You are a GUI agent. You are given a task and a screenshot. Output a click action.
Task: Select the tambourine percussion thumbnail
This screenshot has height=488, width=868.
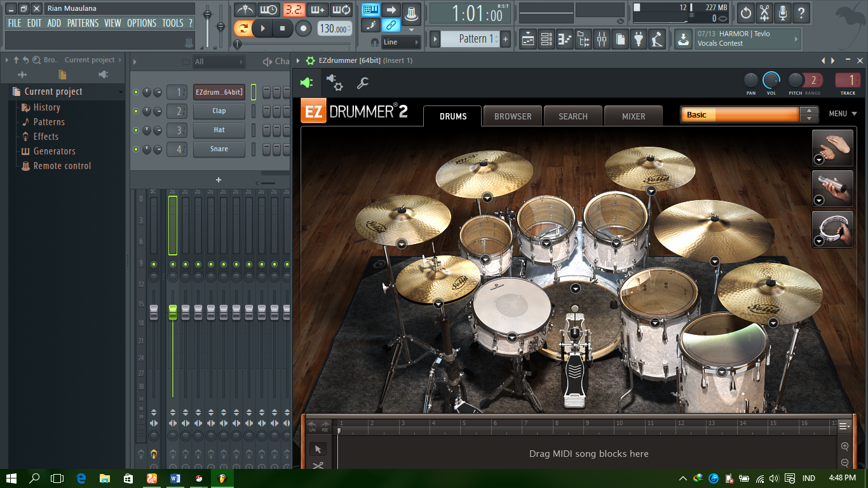[832, 229]
